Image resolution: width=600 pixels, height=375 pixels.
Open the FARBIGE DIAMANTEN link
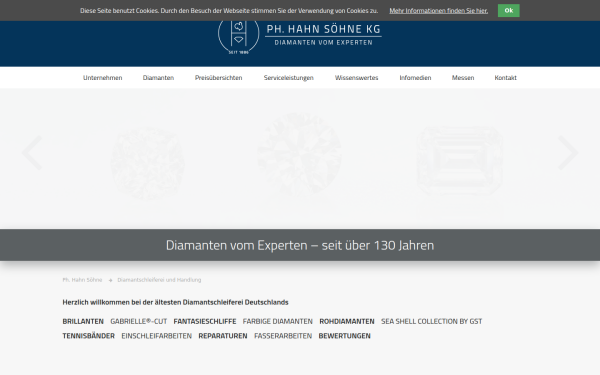(277, 321)
